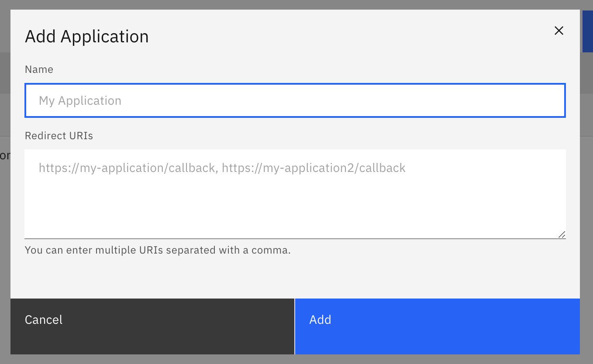Click the My Application placeholder text

tap(80, 100)
